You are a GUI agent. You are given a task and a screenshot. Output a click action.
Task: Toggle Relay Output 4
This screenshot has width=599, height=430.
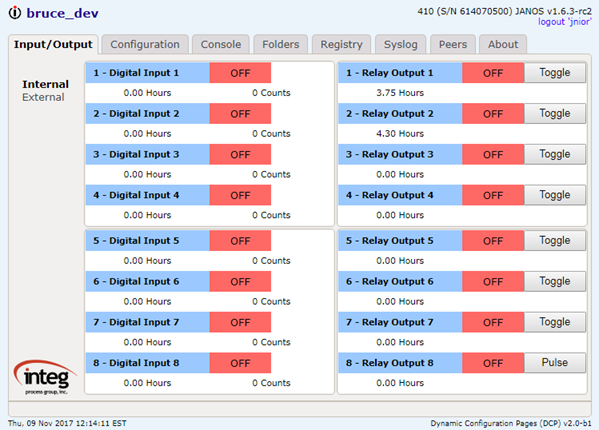click(x=555, y=195)
